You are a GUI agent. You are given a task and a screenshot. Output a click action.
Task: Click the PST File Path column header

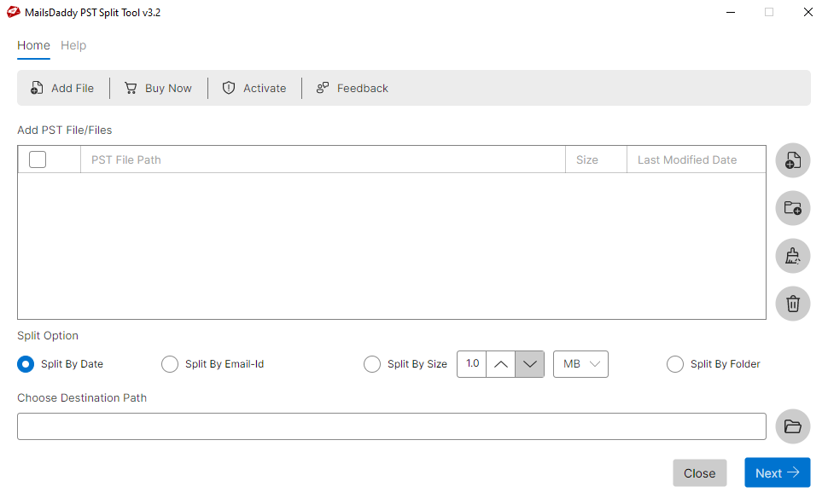click(x=323, y=159)
